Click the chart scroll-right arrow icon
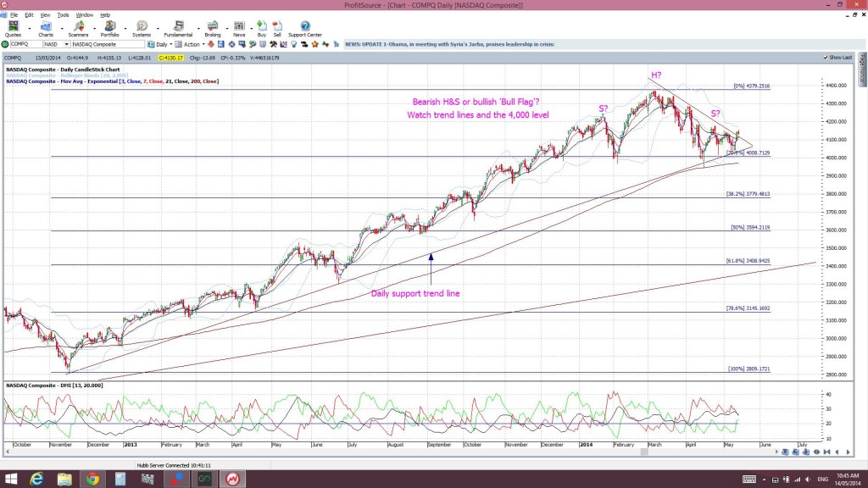Screen dimensions: 868x488 [x=848, y=452]
